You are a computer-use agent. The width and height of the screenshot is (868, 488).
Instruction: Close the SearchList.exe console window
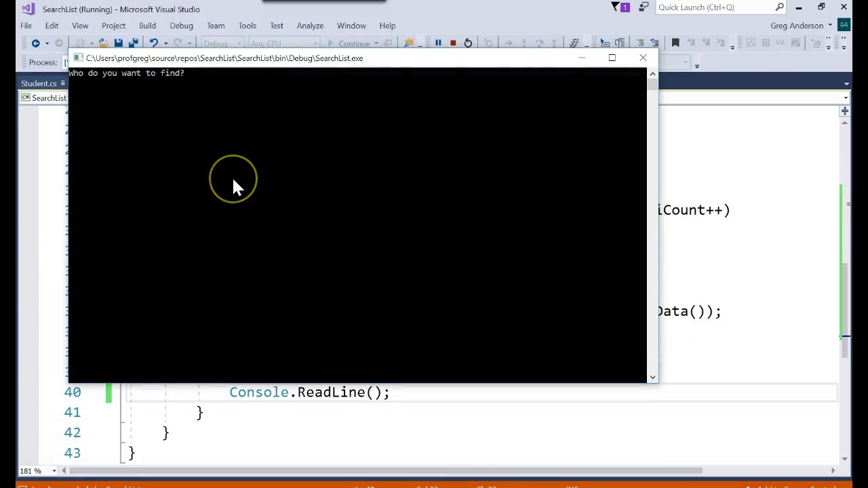pyautogui.click(x=643, y=58)
